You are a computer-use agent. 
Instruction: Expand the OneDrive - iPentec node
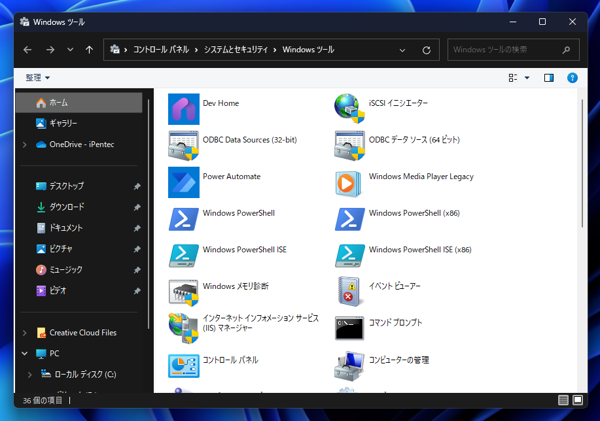coord(25,145)
